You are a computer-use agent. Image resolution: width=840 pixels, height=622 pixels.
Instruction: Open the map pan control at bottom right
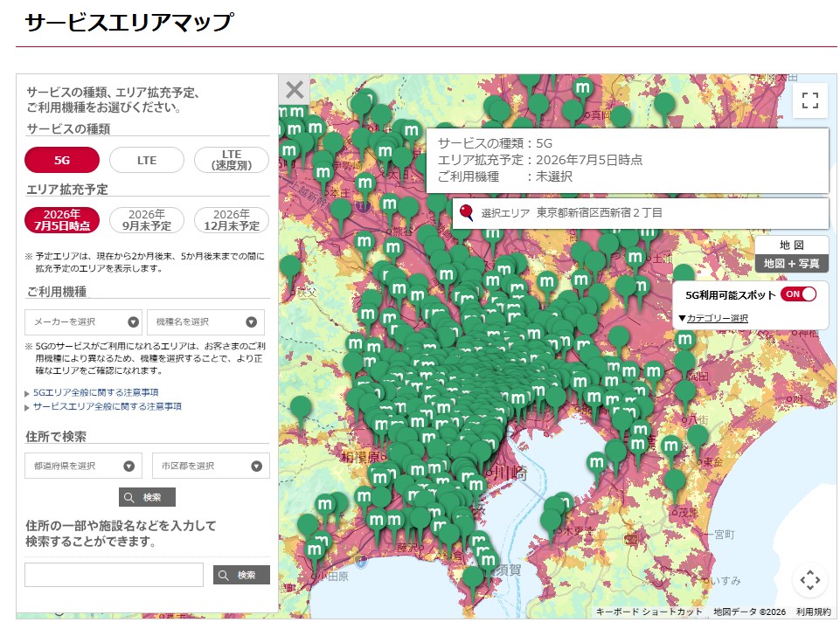[809, 580]
